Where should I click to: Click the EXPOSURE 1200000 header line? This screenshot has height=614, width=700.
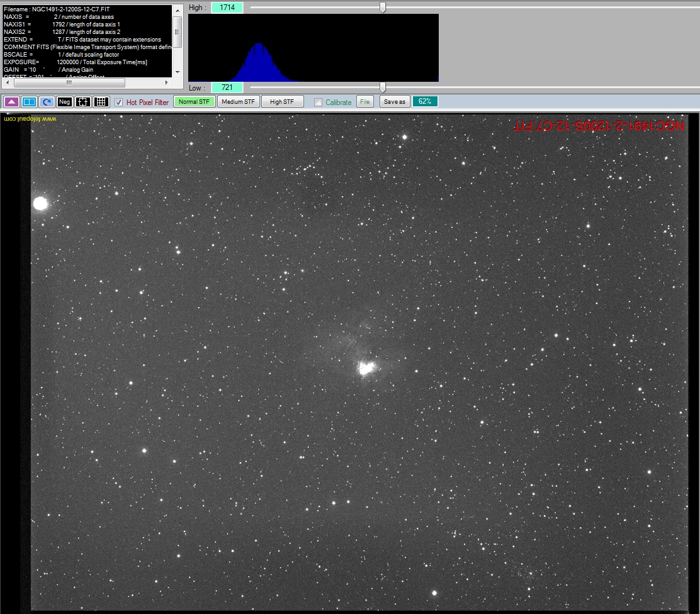76,62
